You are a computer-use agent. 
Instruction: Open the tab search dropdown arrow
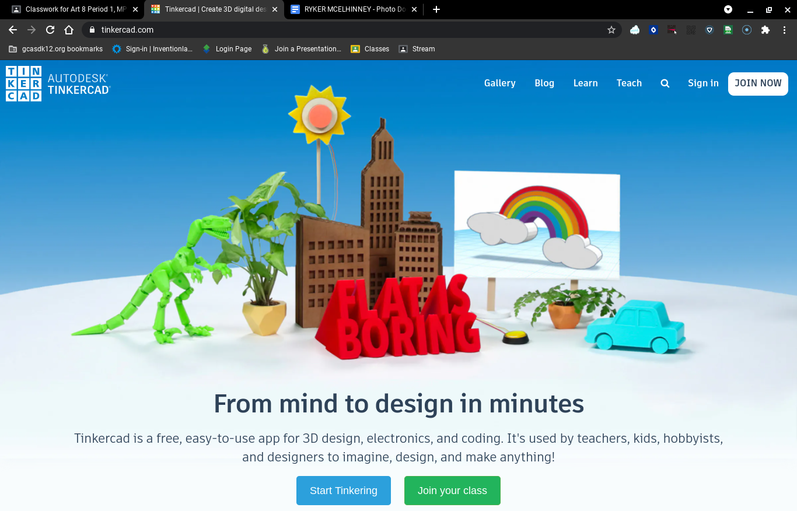pyautogui.click(x=728, y=9)
